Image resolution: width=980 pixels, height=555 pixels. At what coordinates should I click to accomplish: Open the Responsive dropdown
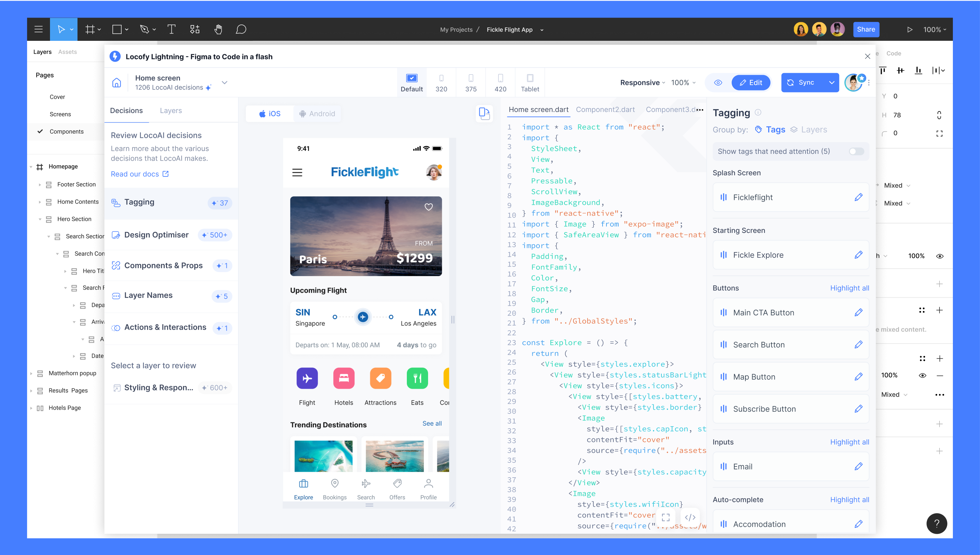coord(642,82)
